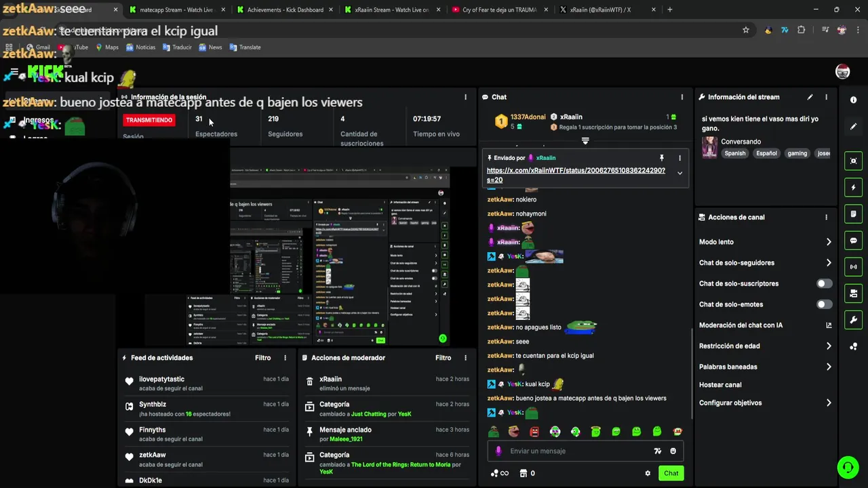This screenshot has height=488, width=868.
Task: Open Filtro in Acciones de moderador
Action: [443, 358]
